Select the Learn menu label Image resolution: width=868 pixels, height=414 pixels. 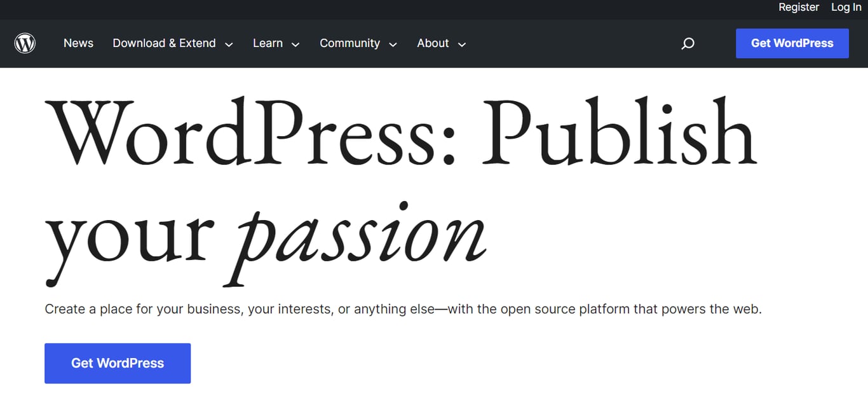coord(268,43)
